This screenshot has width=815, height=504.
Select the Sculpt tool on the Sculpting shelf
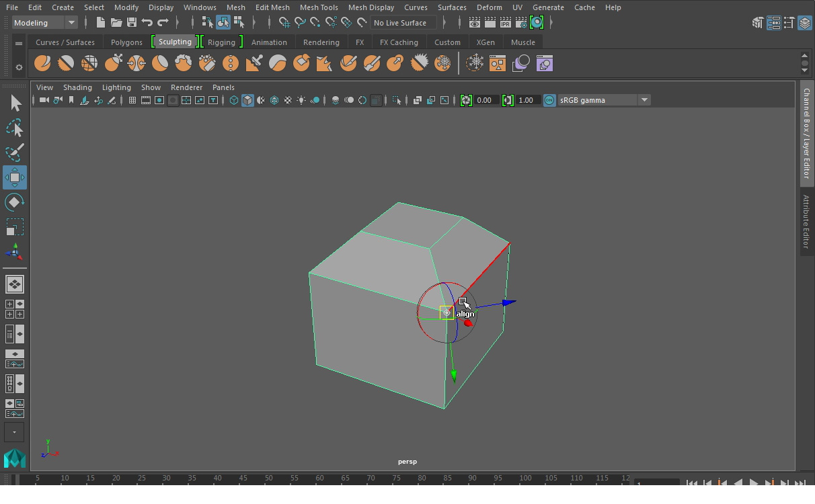42,63
